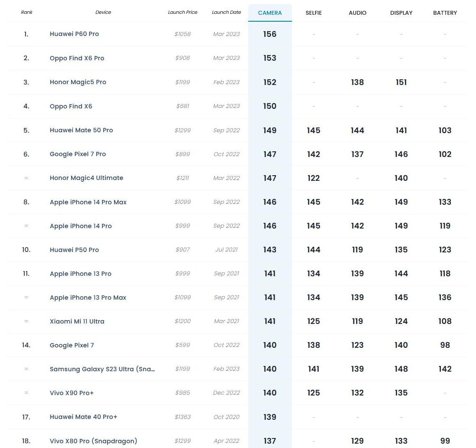Open the Oppo Find X6 Pro link
Viewport: 476px width, 448px height.
77,58
